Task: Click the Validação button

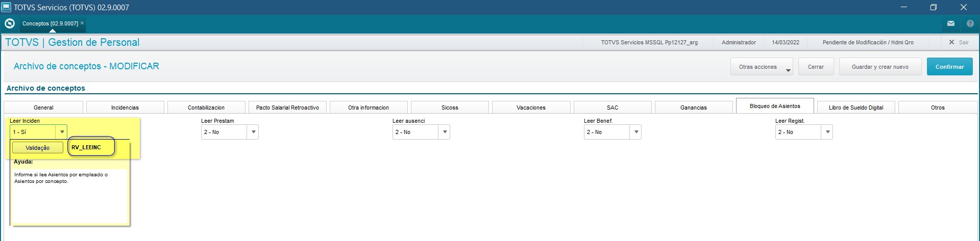Action: [x=38, y=148]
